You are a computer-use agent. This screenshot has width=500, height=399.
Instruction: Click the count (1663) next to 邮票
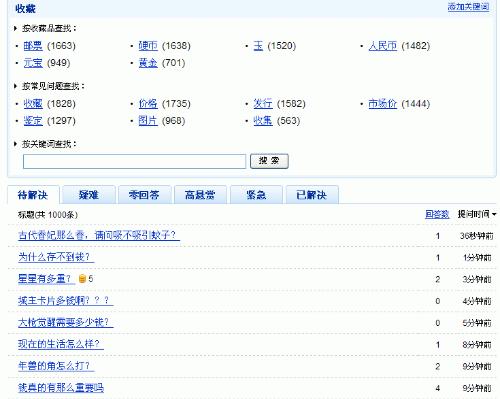(61, 46)
